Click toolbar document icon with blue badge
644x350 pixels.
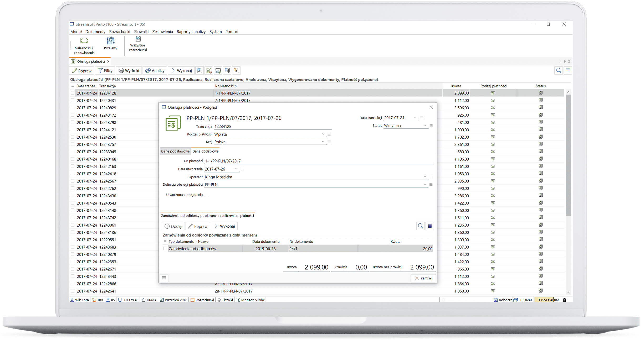[x=227, y=71]
